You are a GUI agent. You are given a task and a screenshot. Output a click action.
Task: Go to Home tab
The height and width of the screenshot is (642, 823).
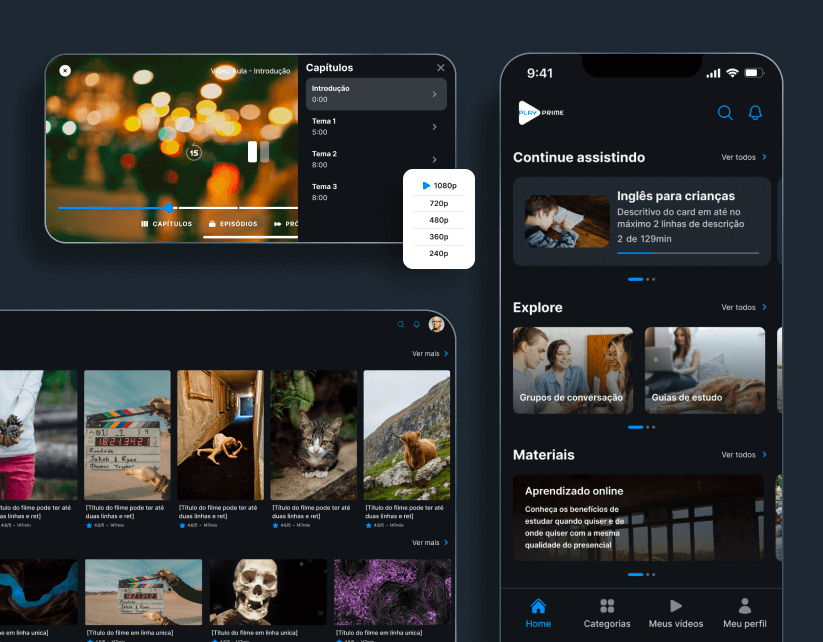538,613
